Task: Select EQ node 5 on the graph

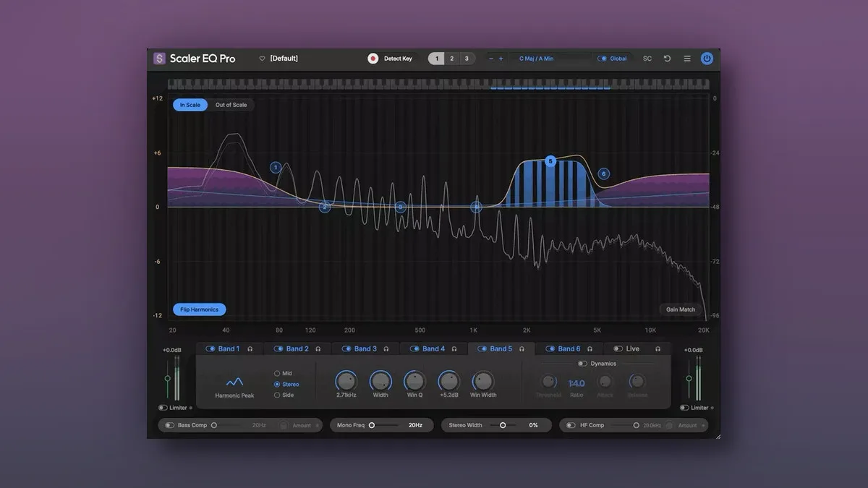Action: pyautogui.click(x=550, y=161)
